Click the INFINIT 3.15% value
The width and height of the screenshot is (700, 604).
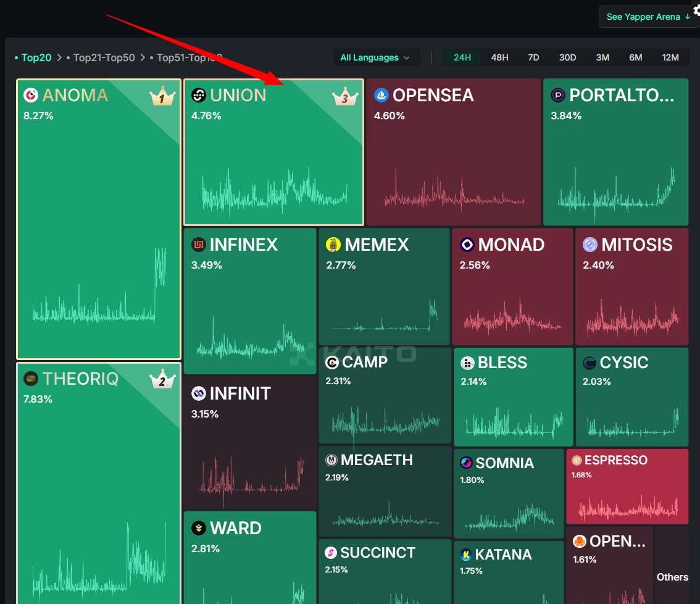click(x=205, y=414)
